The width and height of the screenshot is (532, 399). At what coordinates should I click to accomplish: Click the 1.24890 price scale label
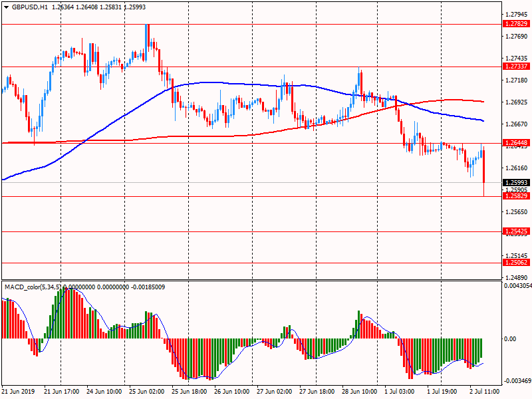[517, 277]
